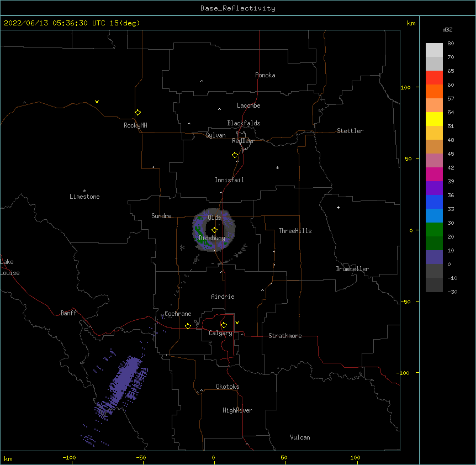Click the HighRiver label
476x465 pixels.
point(237,410)
